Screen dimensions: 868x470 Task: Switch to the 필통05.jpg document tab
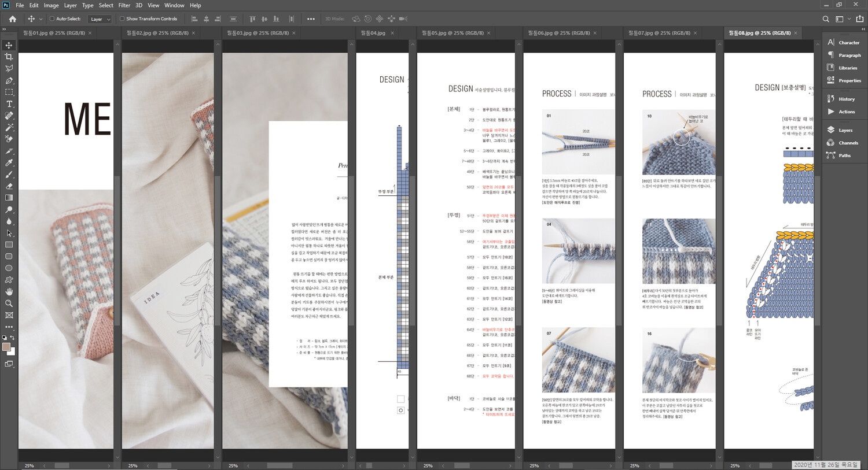(x=453, y=33)
